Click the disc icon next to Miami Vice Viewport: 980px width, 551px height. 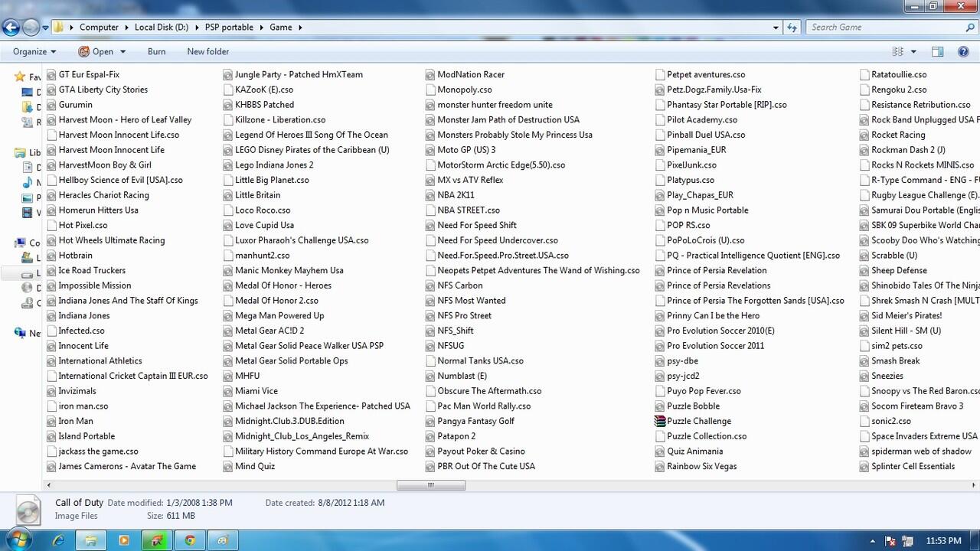click(x=228, y=391)
